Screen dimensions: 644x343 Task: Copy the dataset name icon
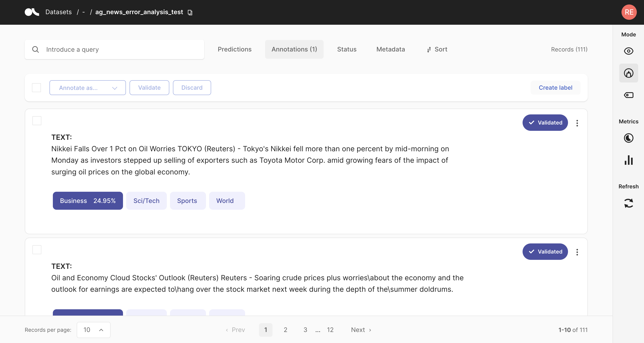tap(190, 13)
